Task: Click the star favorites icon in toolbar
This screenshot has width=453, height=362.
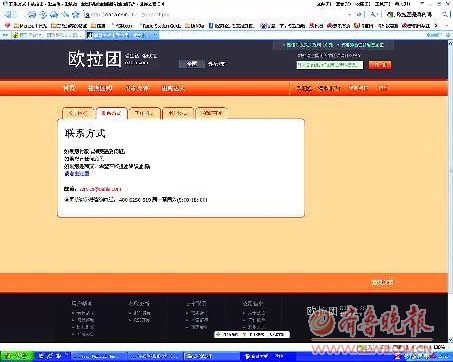Action: click(x=76, y=14)
